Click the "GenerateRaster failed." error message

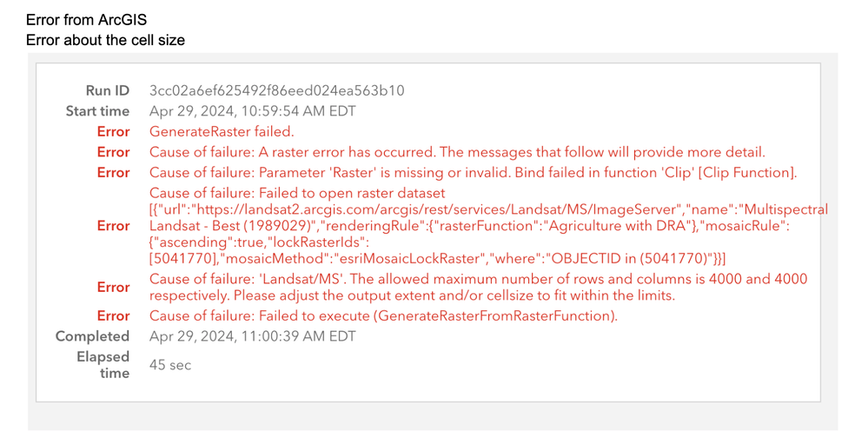222,132
